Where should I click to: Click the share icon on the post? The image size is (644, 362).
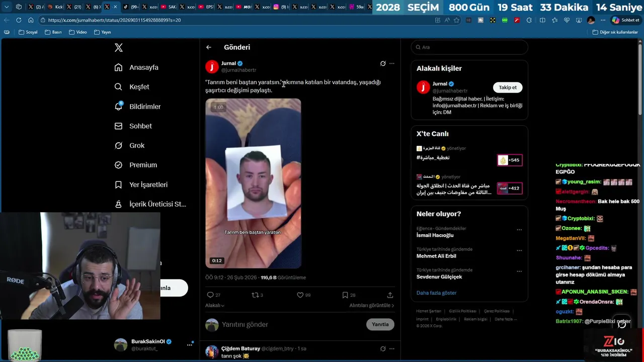click(x=390, y=295)
